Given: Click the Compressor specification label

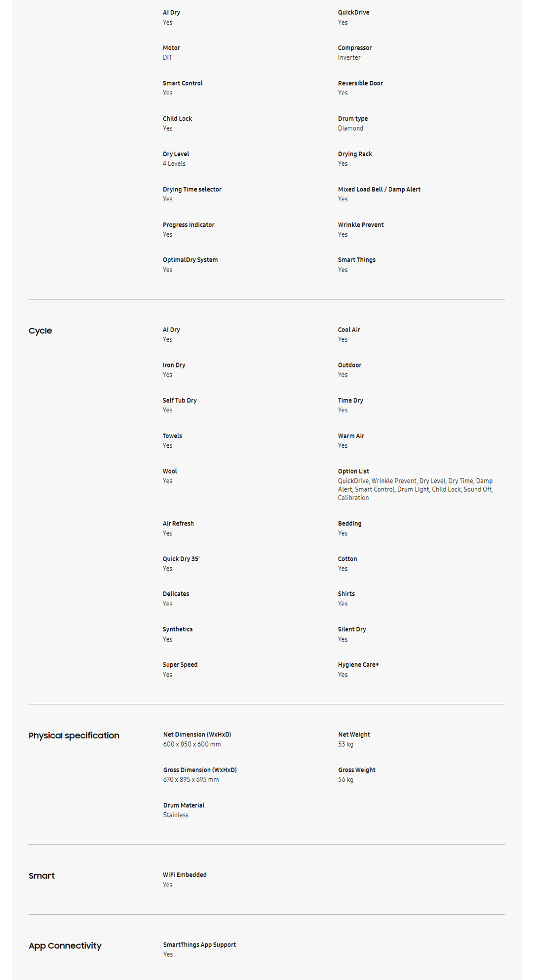Looking at the screenshot, I should click(x=354, y=48).
